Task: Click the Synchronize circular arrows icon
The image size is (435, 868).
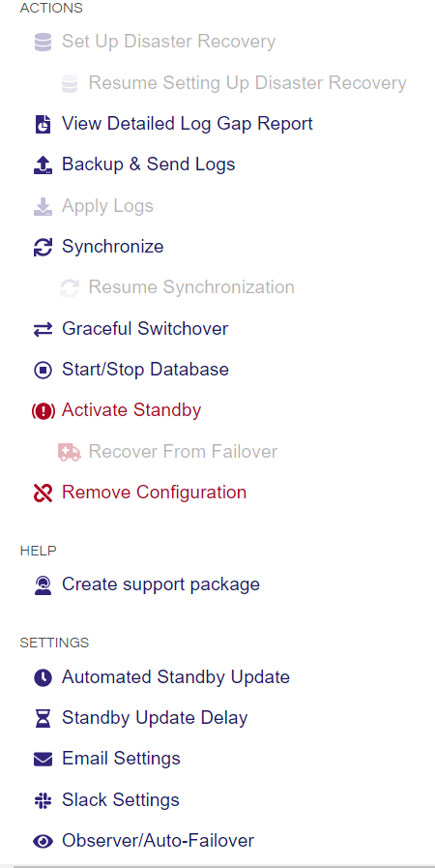Action: tap(43, 247)
